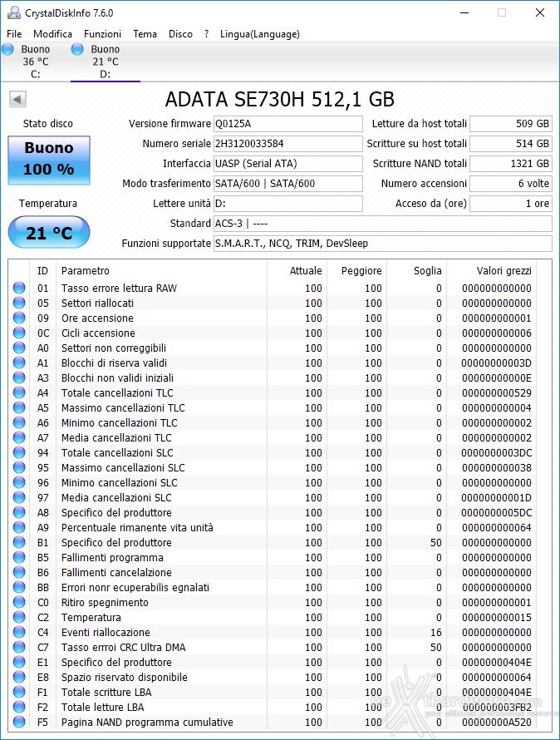Click the Lettere unità field
The width and height of the screenshot is (560, 740).
pyautogui.click(x=287, y=204)
